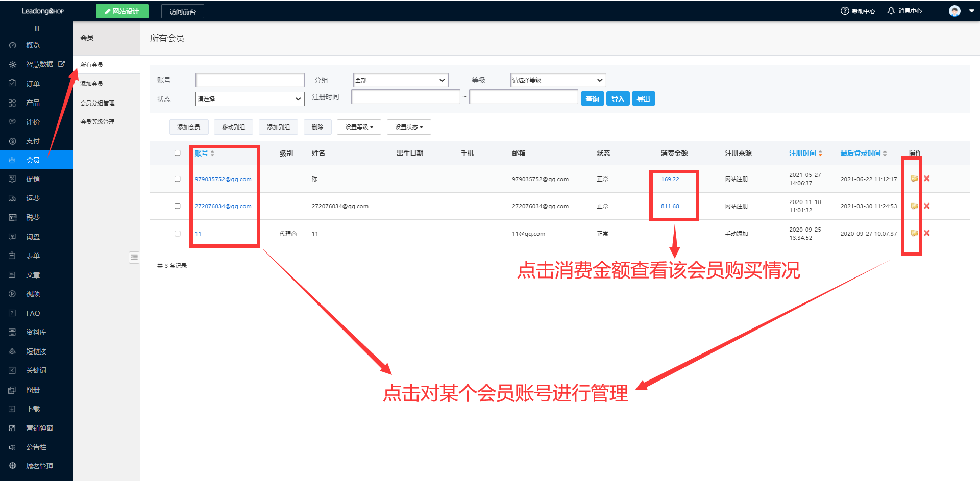Select the 产品 (Products) sidebar icon
The height and width of the screenshot is (481, 980).
coord(32,102)
